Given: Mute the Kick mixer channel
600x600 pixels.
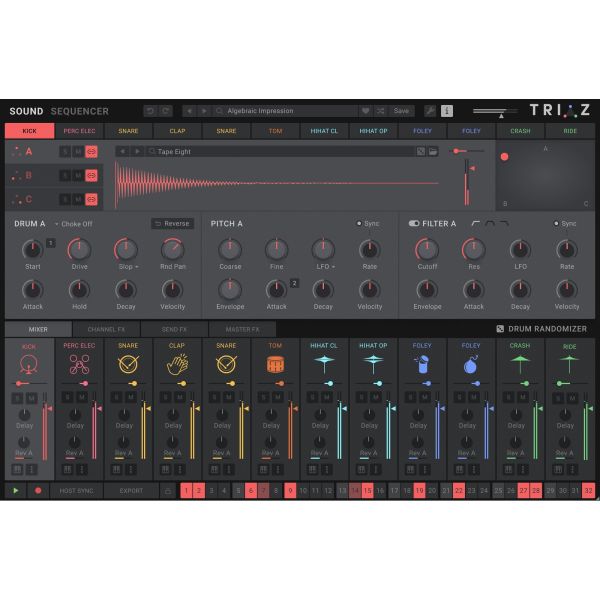Looking at the screenshot, I should (x=31, y=398).
